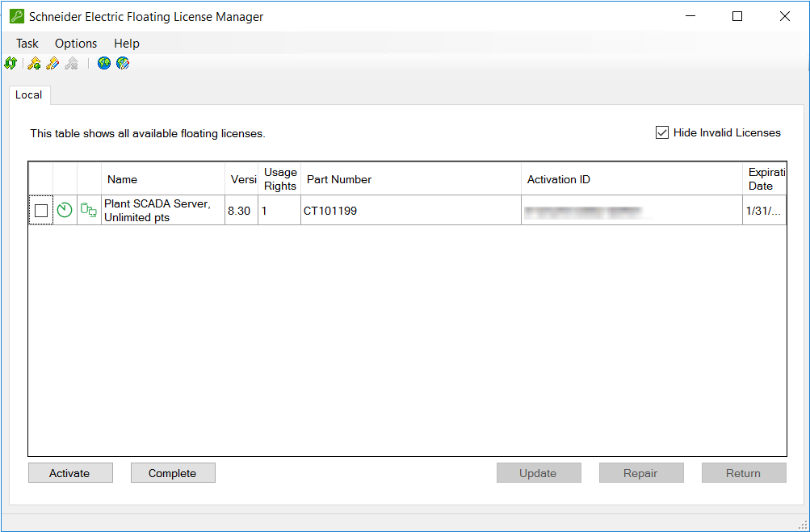The image size is (810, 532).
Task: Click the Repair button
Action: coord(641,473)
